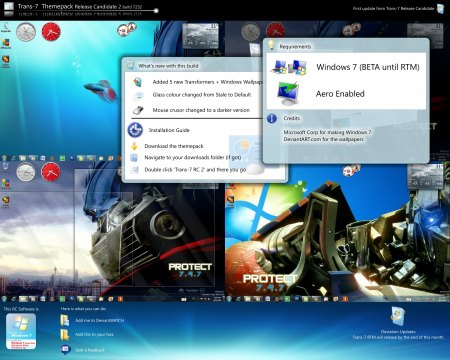This screenshot has height=360, width=450.
Task: Click the PROTECT 7.4.7 logo on the Optimus wallpaper
Action: point(190,270)
